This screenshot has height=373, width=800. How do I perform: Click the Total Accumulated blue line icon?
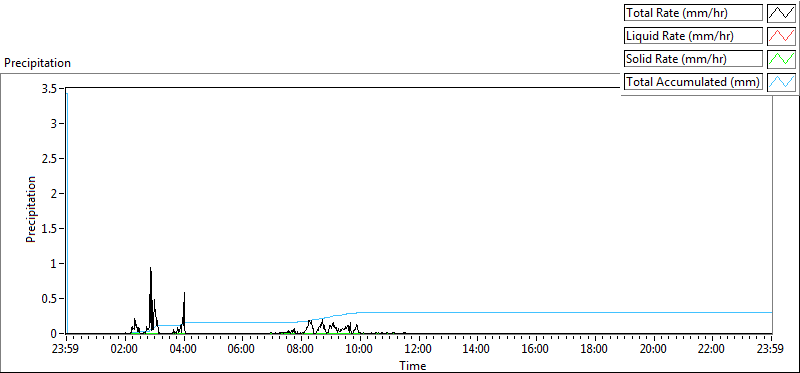[x=782, y=82]
